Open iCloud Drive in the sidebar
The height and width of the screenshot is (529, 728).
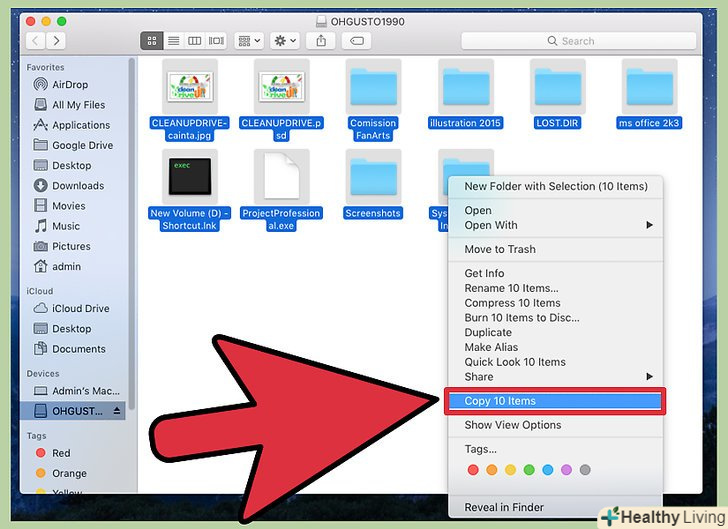[x=79, y=308]
